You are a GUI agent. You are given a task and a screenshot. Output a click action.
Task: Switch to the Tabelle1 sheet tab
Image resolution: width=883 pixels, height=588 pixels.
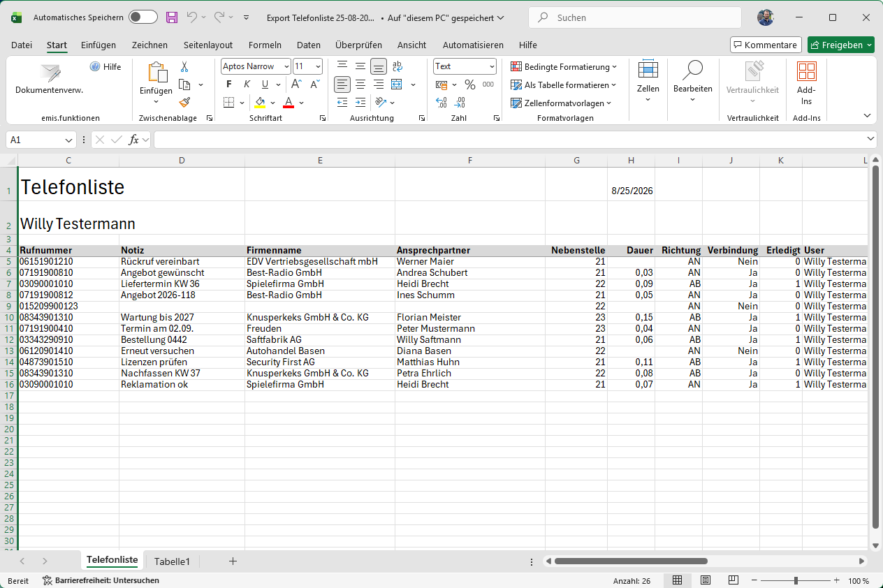(172, 561)
